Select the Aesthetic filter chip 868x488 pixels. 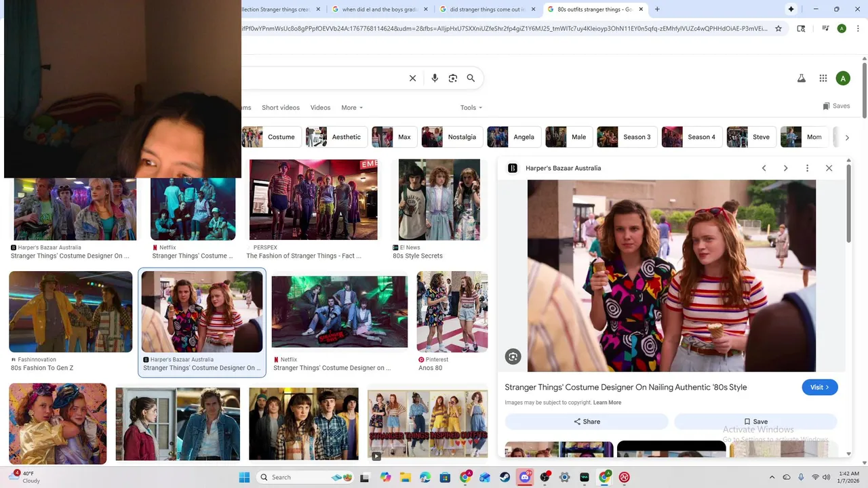tap(336, 137)
